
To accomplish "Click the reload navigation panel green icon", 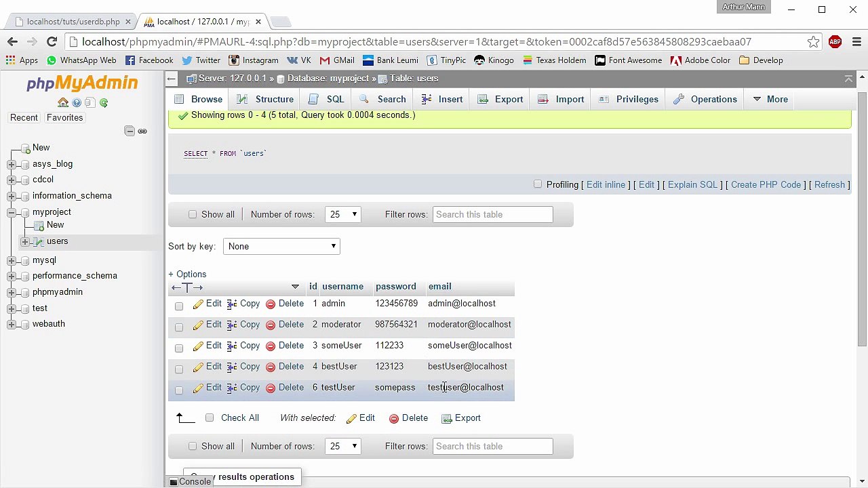I will [104, 103].
